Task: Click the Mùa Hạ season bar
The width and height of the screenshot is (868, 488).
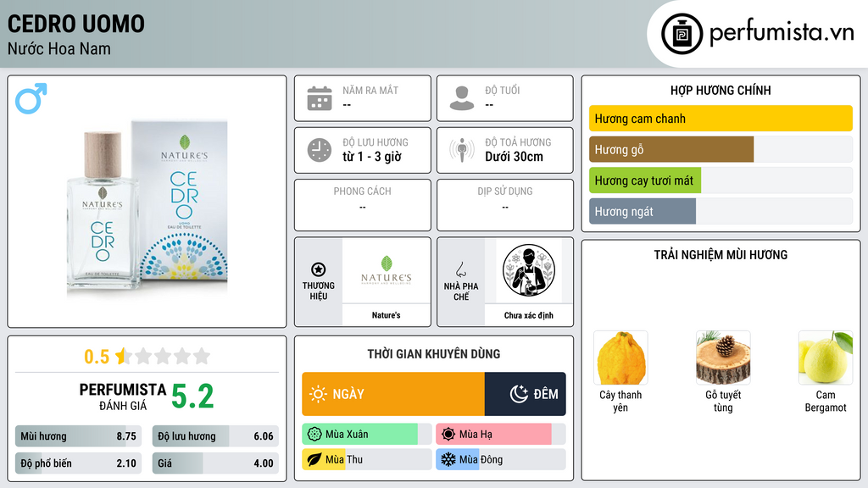Action: pyautogui.click(x=500, y=435)
